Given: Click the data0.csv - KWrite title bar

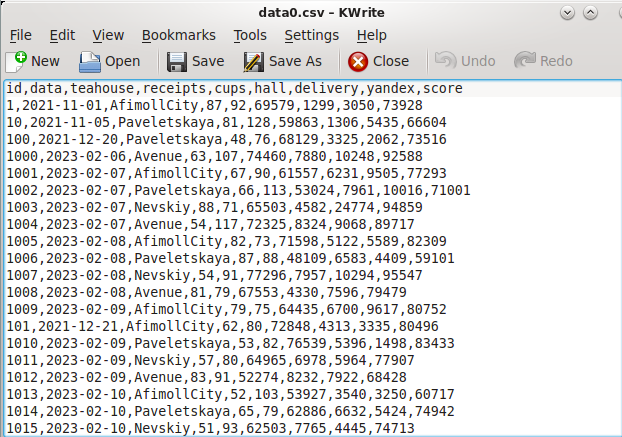Looking at the screenshot, I should [321, 13].
